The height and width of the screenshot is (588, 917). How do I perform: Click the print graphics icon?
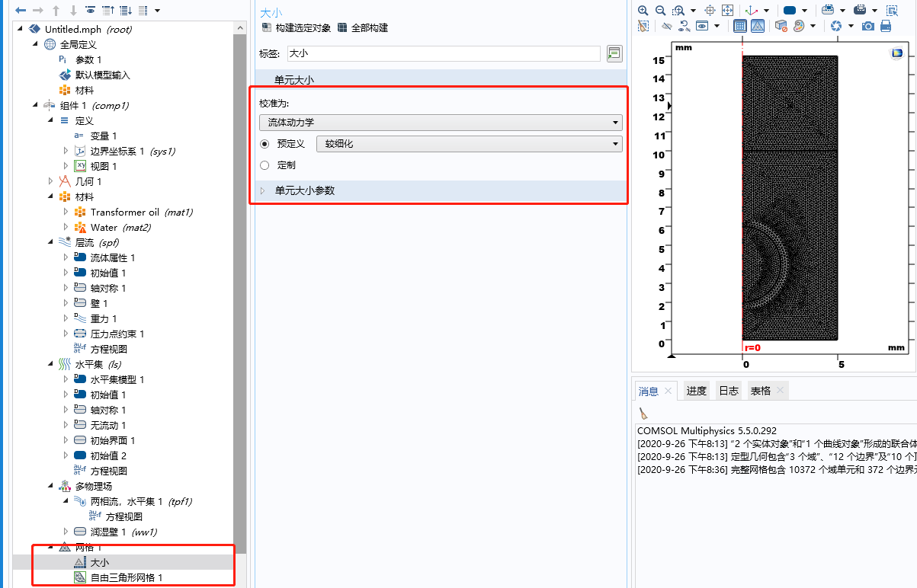pos(886,26)
